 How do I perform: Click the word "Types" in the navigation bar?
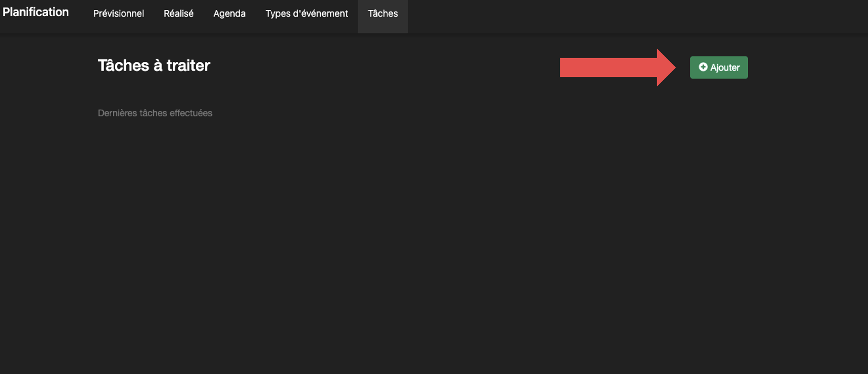point(277,14)
